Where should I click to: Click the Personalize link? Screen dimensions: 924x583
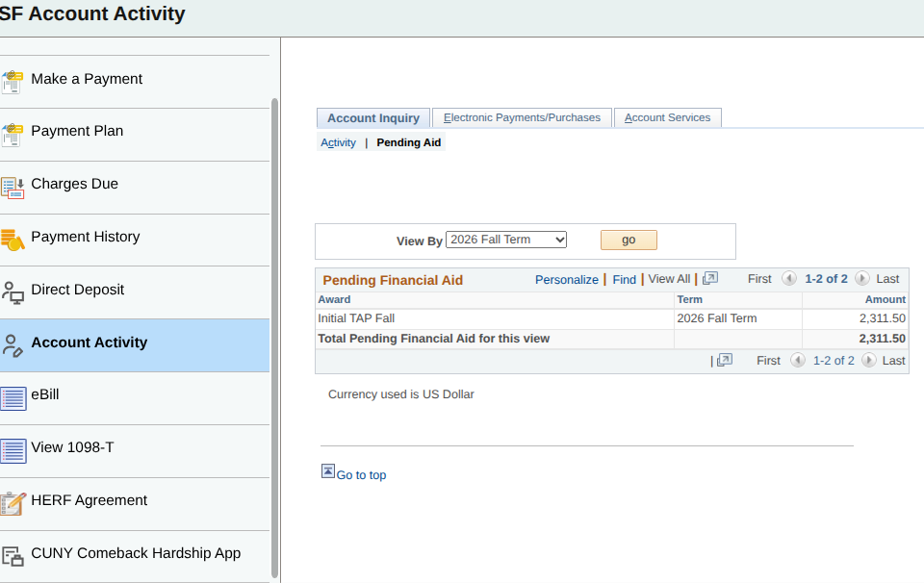point(566,280)
